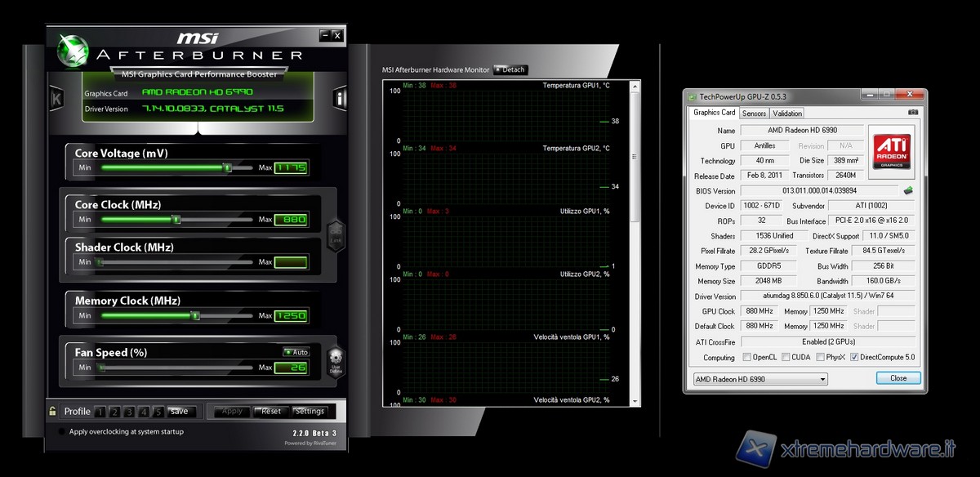This screenshot has width=980, height=477.
Task: Click the BIOS save chip icon
Action: [x=908, y=191]
